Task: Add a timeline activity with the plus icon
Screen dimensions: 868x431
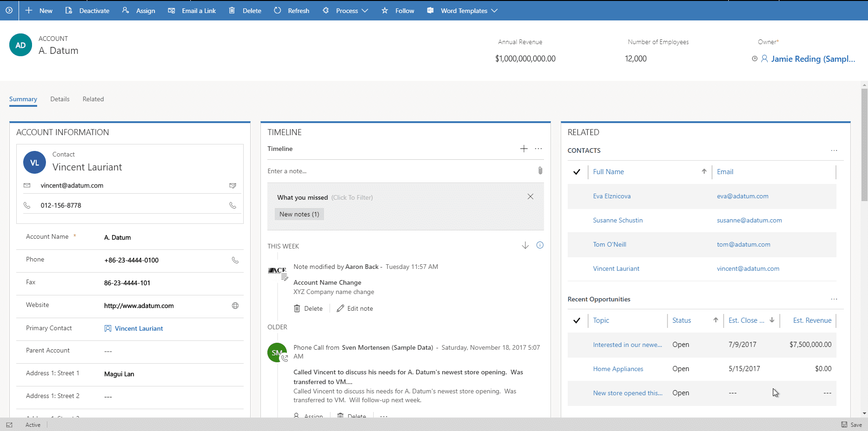Action: tap(524, 149)
